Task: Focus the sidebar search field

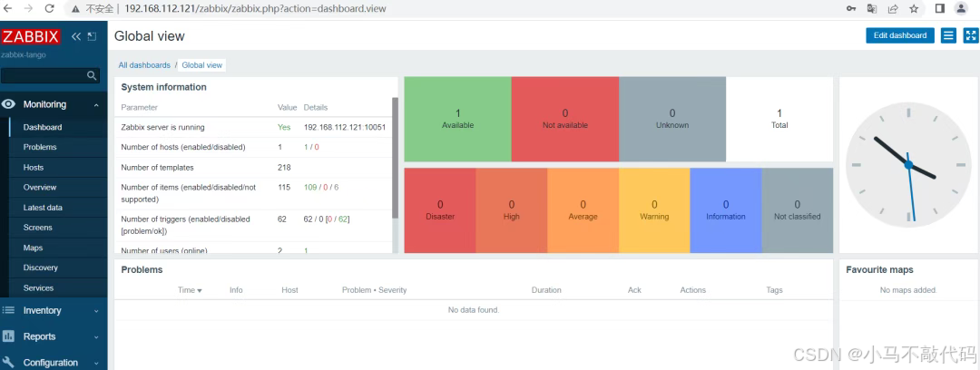Action: pyautogui.click(x=50, y=75)
